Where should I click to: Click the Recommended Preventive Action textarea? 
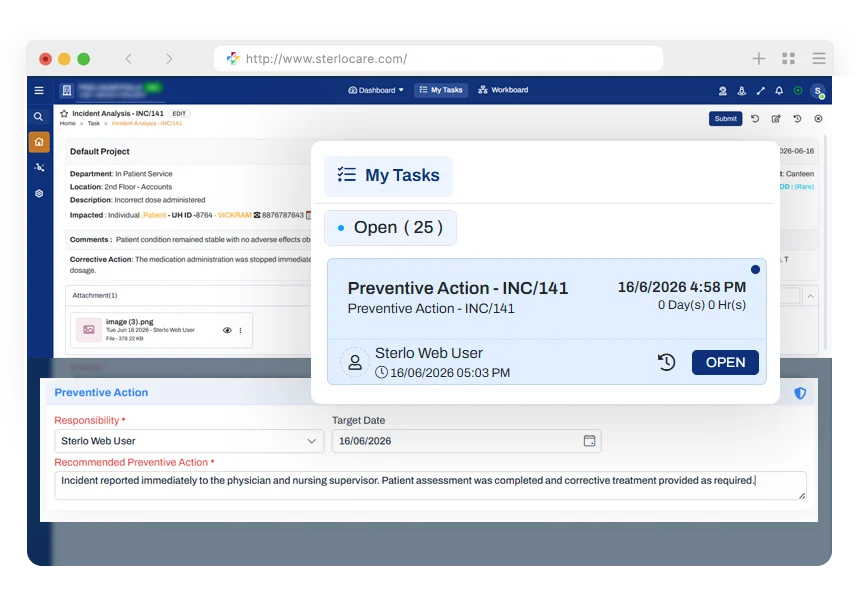(430, 485)
